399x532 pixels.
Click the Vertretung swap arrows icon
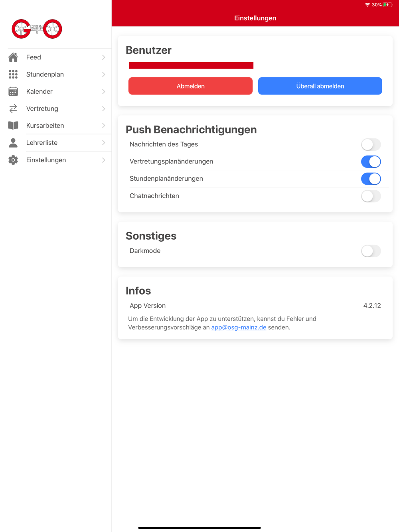click(13, 108)
